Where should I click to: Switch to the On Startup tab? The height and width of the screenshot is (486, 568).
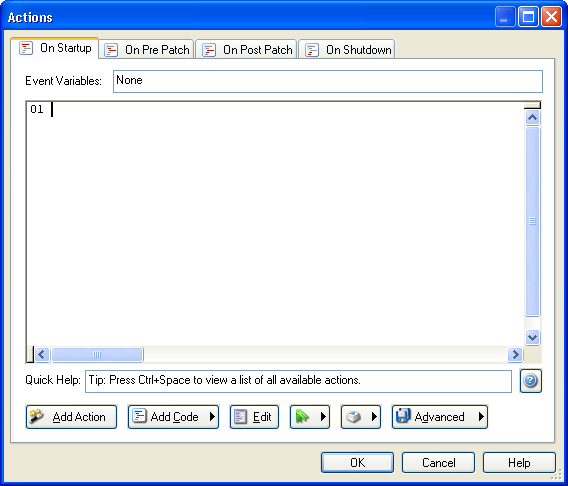[55, 48]
